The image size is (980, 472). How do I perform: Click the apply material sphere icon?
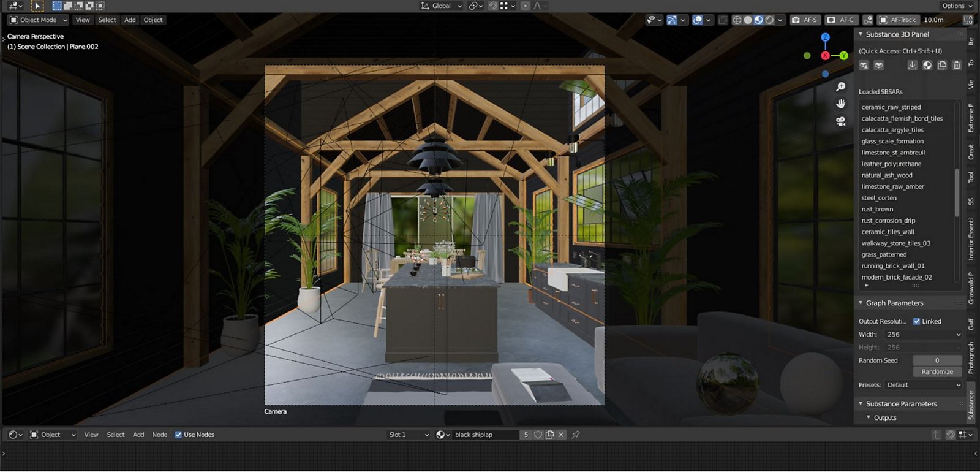pos(927,65)
